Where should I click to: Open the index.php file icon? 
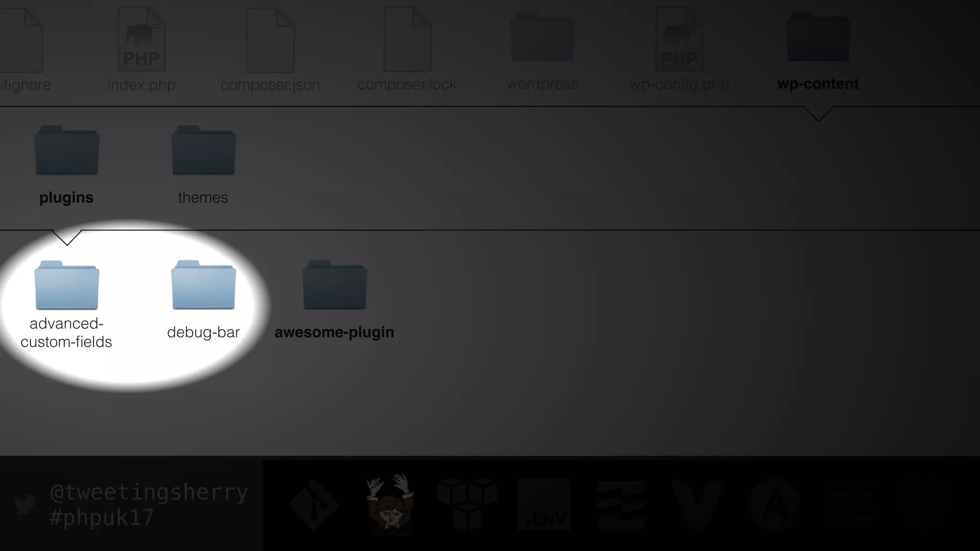(x=141, y=40)
